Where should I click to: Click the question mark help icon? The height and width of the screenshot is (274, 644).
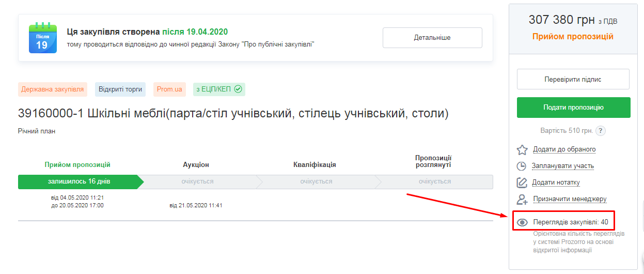(601, 131)
